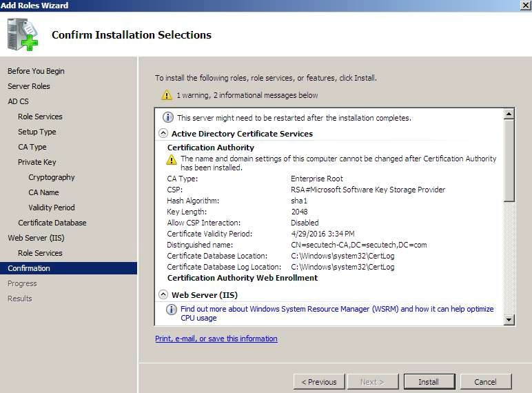Image resolution: width=532 pixels, height=393 pixels.
Task: Click the vertical scrollbar thumb
Action: pos(509,161)
